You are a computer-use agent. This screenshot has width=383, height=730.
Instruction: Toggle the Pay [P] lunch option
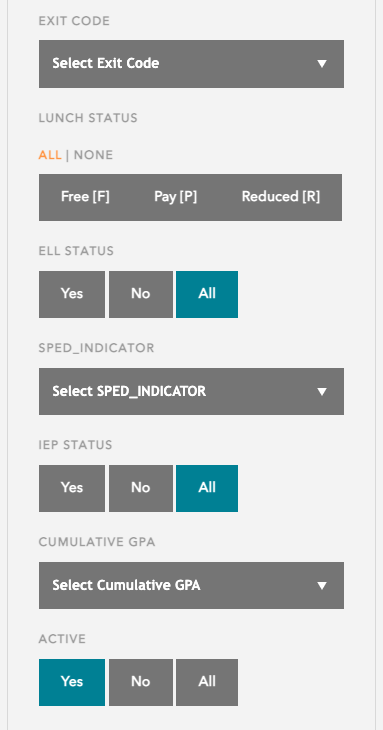point(175,197)
